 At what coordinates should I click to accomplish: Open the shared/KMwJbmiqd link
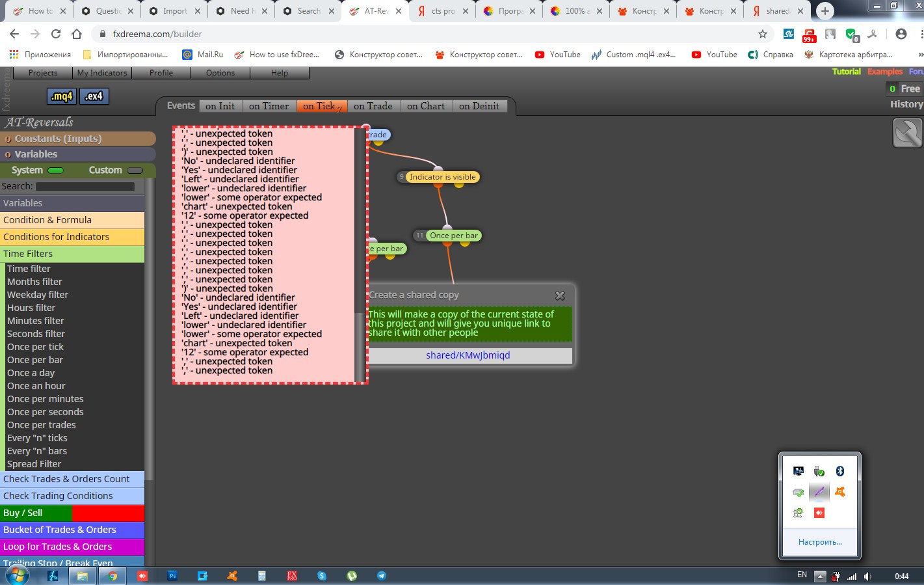(468, 355)
